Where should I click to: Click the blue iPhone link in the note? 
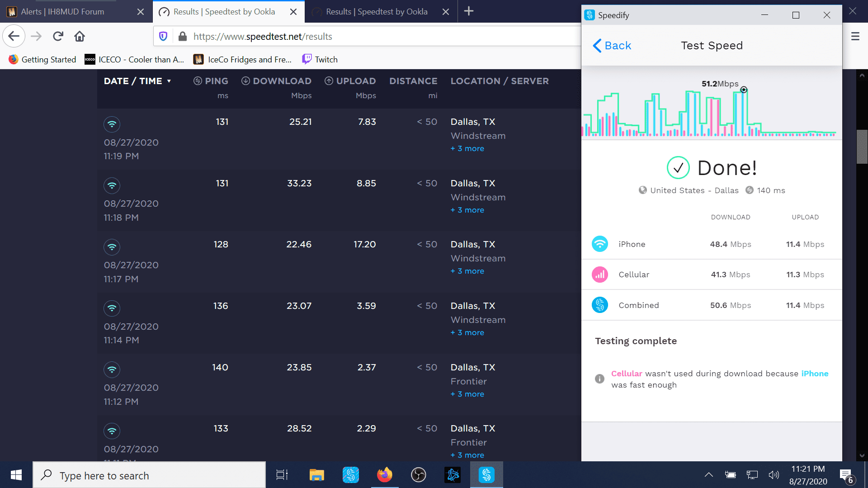pyautogui.click(x=815, y=374)
